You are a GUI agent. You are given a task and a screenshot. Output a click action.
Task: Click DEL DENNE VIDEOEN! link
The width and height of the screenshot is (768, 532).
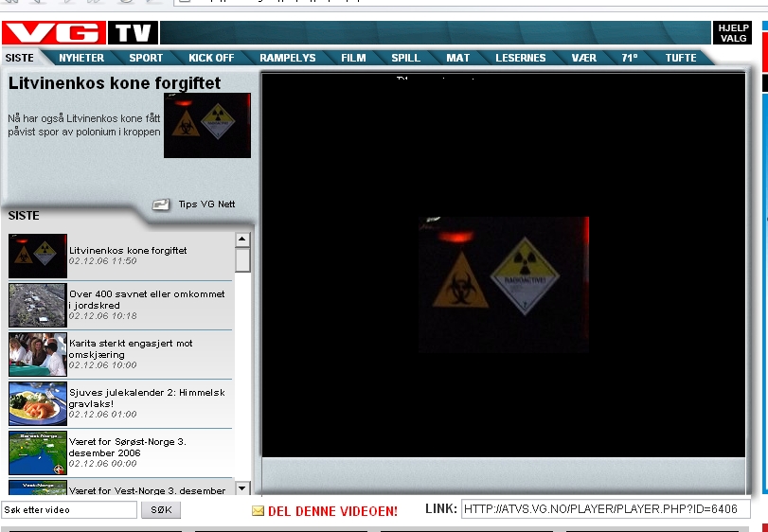[333, 511]
